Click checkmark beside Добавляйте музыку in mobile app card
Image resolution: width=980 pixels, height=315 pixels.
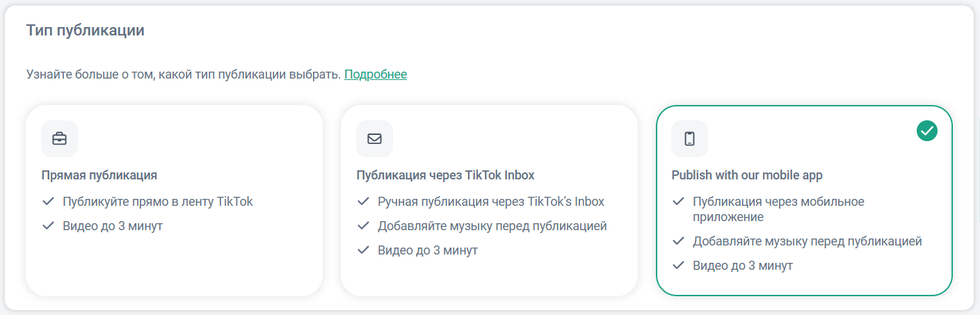tap(678, 241)
